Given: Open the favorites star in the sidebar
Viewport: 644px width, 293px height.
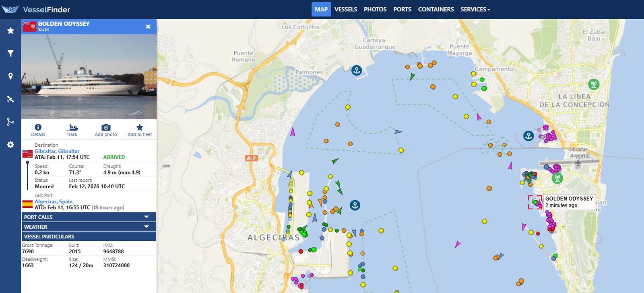Looking at the screenshot, I should click(10, 31).
